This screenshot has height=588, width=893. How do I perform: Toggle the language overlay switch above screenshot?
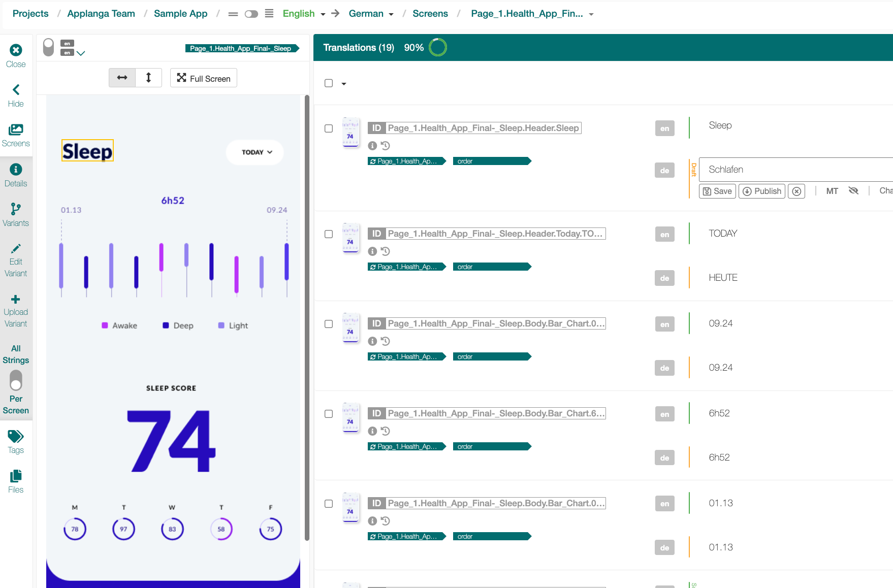coord(48,48)
